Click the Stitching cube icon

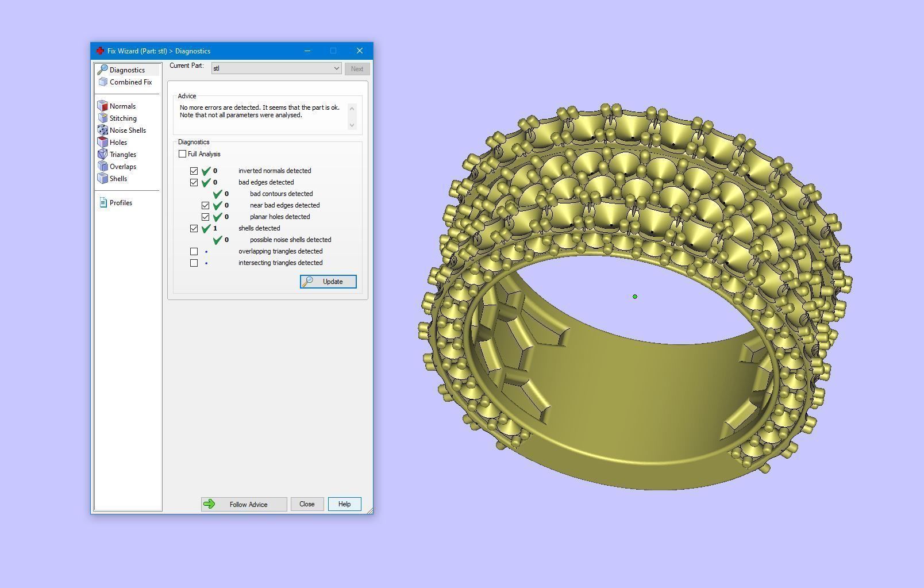103,118
